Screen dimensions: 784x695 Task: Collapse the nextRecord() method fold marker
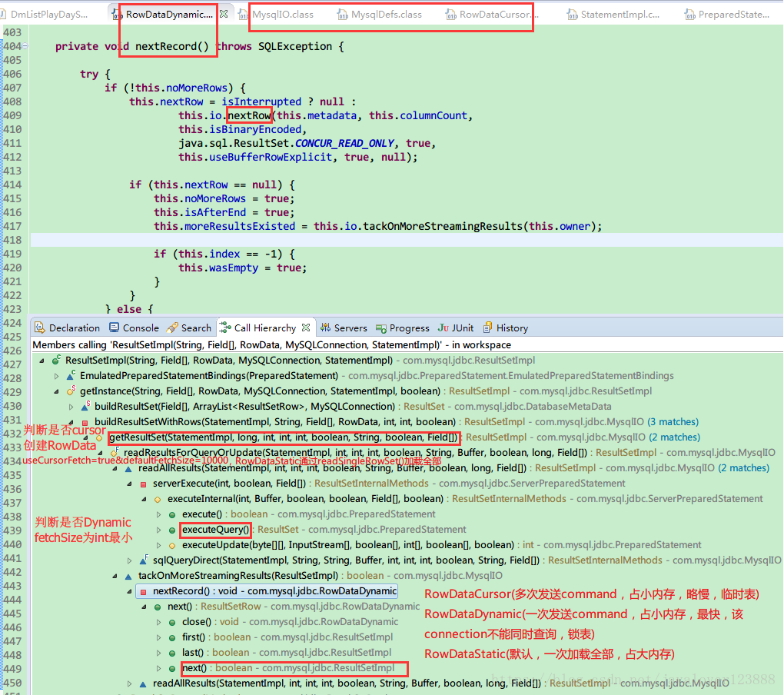click(25, 46)
